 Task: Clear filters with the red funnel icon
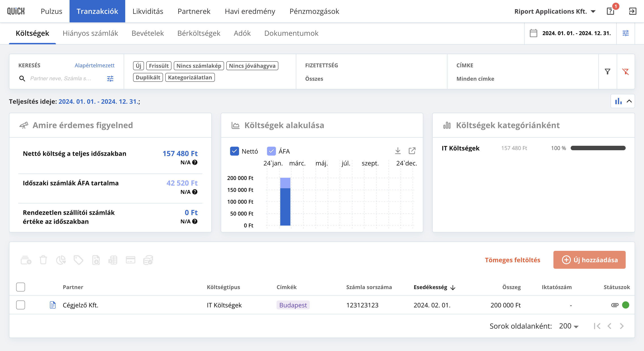coord(625,72)
